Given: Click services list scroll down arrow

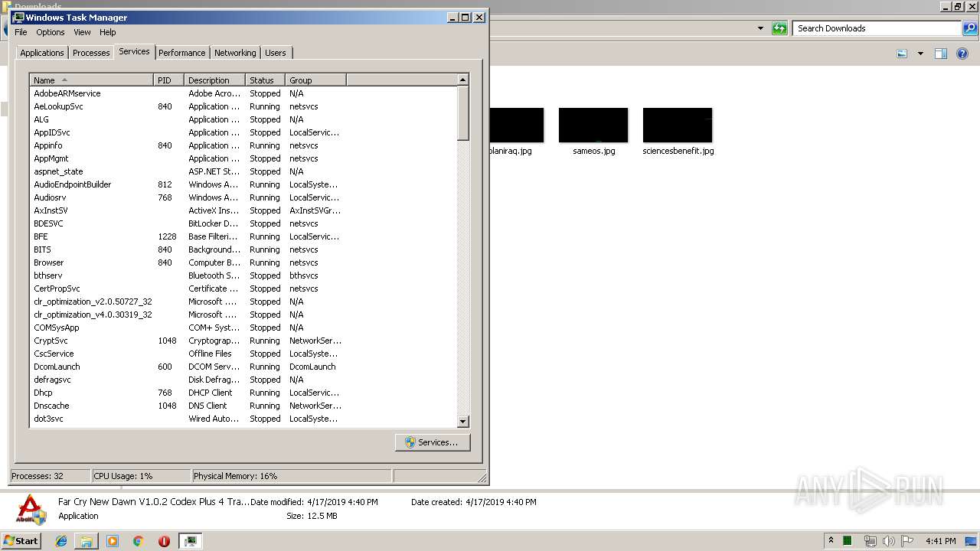Looking at the screenshot, I should tap(462, 421).
